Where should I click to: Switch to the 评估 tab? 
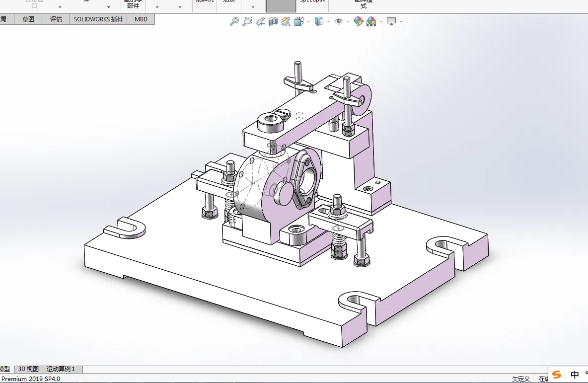coord(56,19)
